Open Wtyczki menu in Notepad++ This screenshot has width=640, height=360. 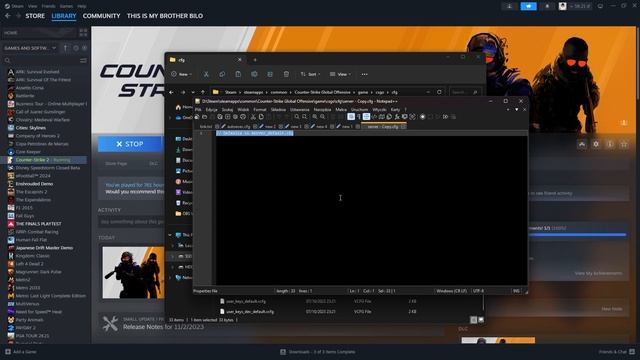pos(379,110)
